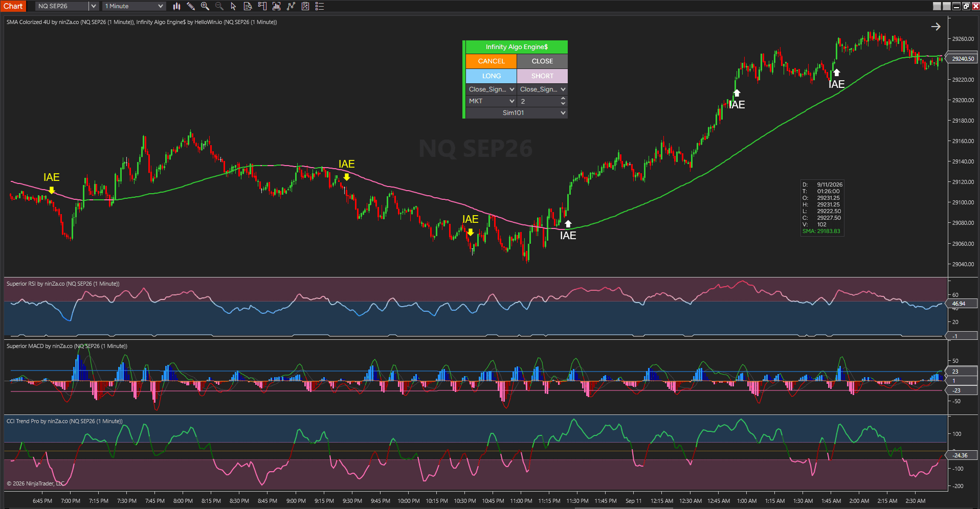Viewport: 980px width, 509px height.
Task: Click the white IAE signal label near 11:15 PM
Action: tap(568, 236)
